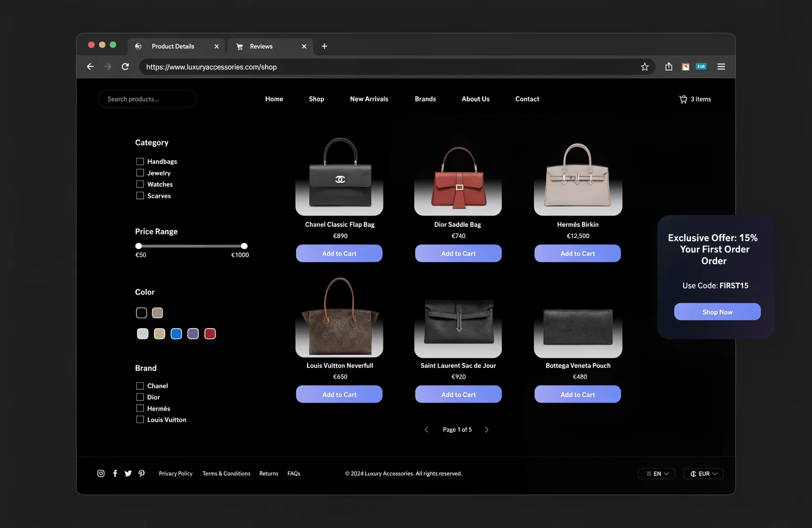Image resolution: width=812 pixels, height=528 pixels.
Task: Click the Search products field
Action: point(147,99)
